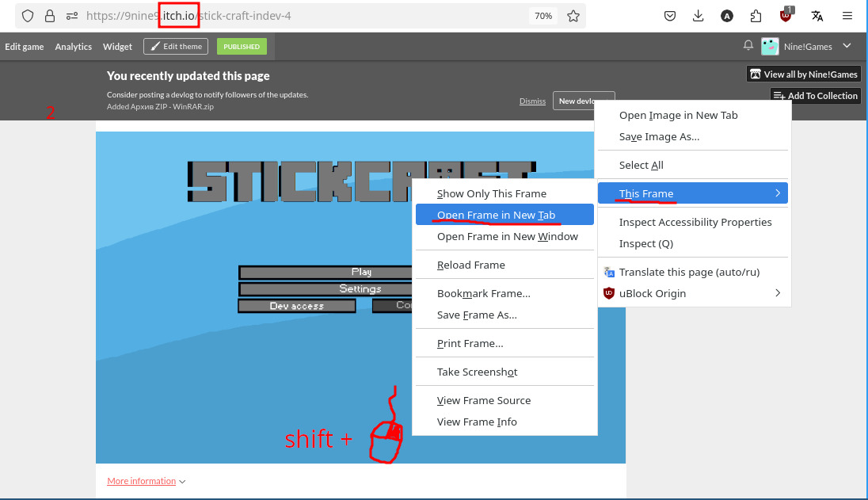Bookmark this page with the star icon
This screenshot has height=500, width=868.
[573, 16]
